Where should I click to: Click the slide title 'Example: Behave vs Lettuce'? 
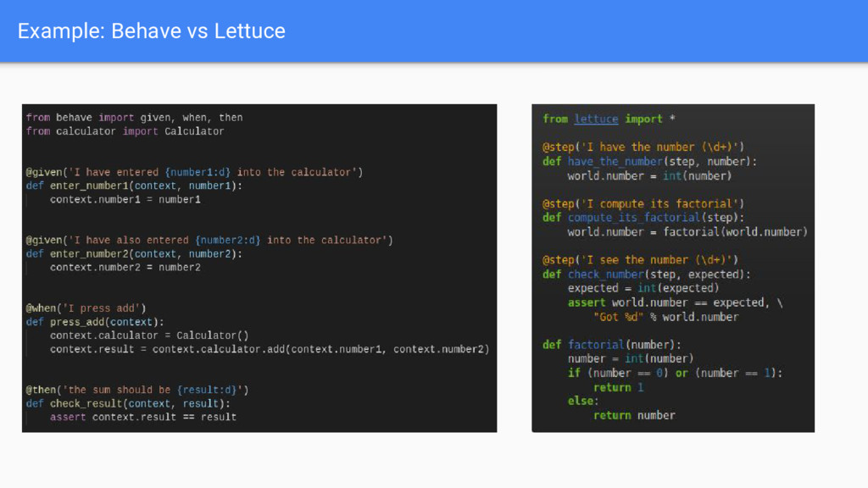[x=151, y=31]
